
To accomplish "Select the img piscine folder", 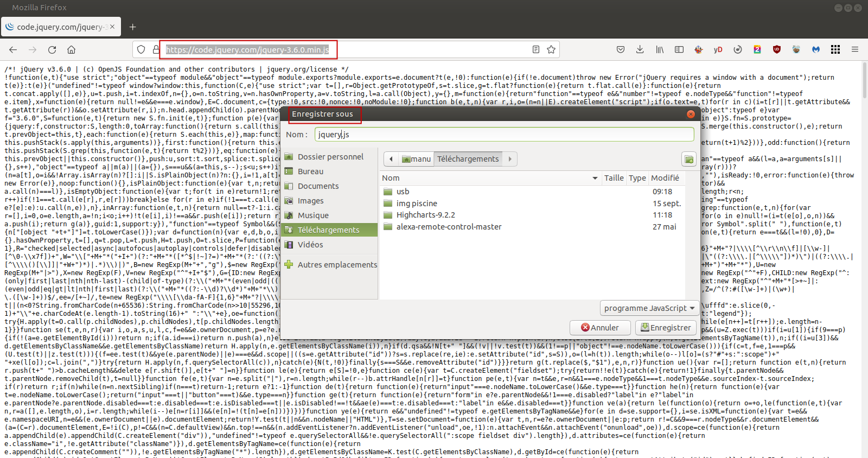I will point(532,203).
